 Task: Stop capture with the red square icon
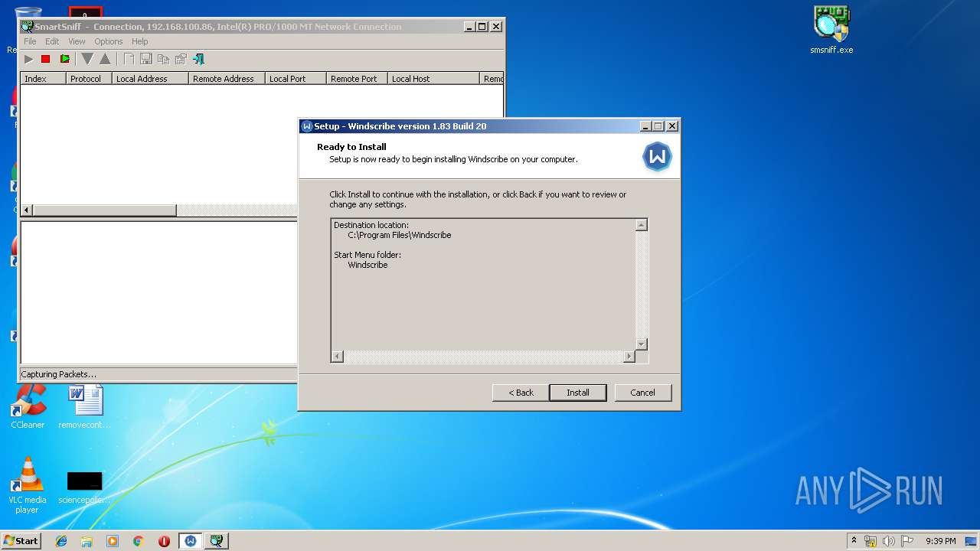(46, 59)
